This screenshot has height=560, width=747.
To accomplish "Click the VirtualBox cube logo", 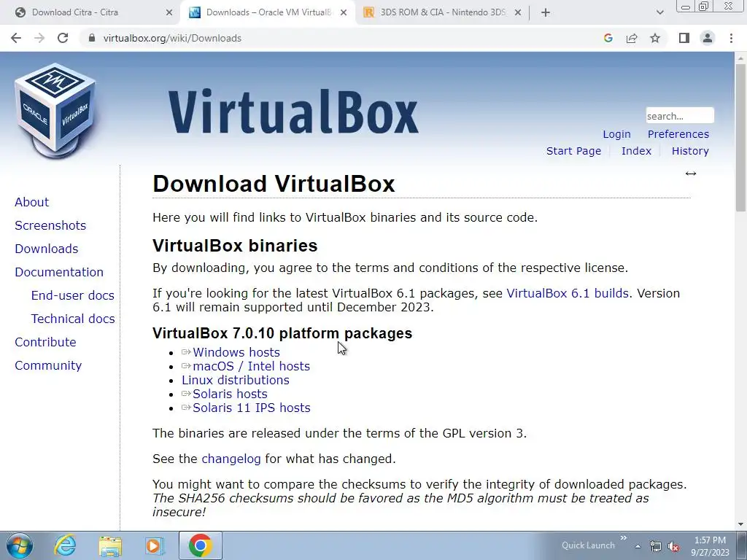I will pyautogui.click(x=55, y=111).
